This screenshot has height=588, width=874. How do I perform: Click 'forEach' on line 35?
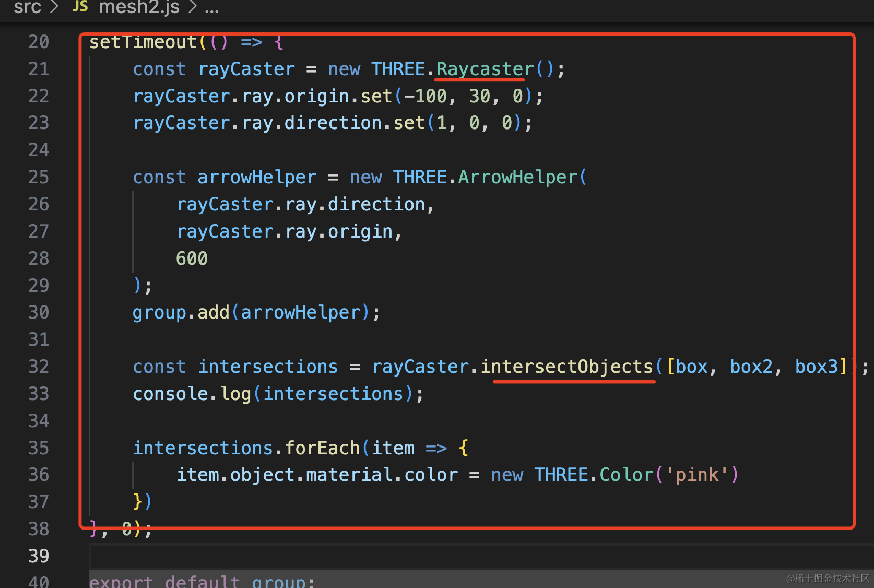tap(323, 448)
